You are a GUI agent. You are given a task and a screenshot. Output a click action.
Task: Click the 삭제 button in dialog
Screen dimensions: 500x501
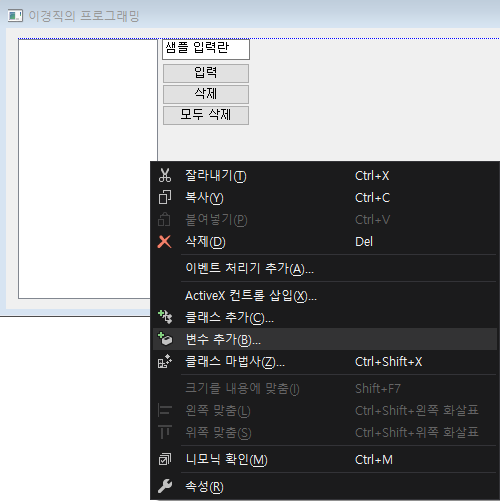pos(206,94)
